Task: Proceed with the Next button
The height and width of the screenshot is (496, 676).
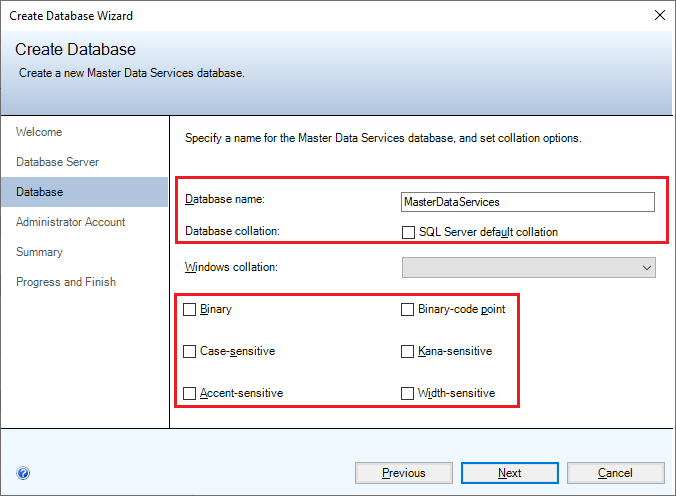Action: point(509,473)
